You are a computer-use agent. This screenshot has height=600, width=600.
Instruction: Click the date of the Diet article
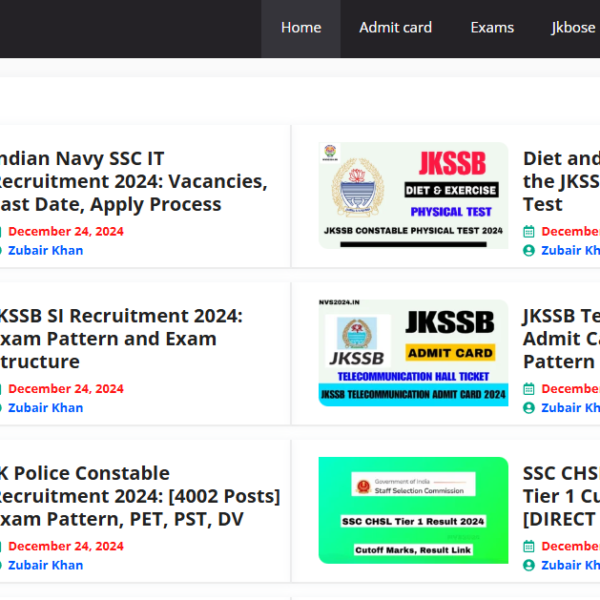pyautogui.click(x=571, y=232)
